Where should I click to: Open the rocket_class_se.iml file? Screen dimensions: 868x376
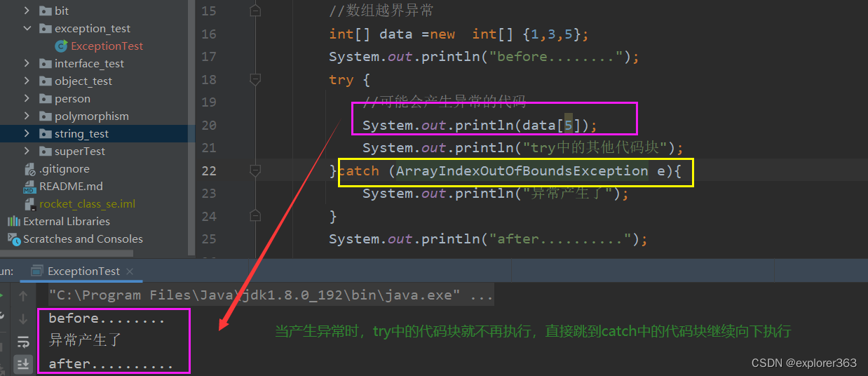87,204
